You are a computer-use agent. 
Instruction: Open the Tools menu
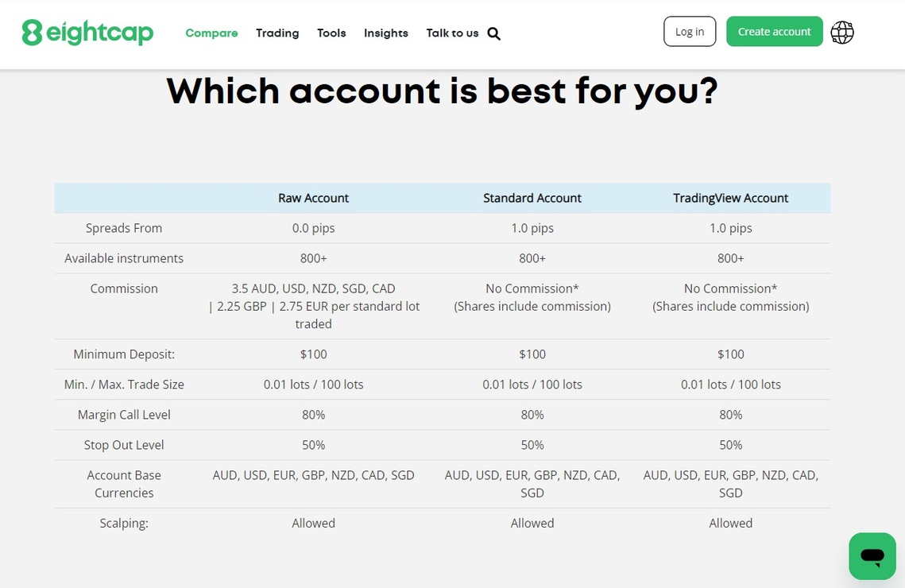click(331, 33)
